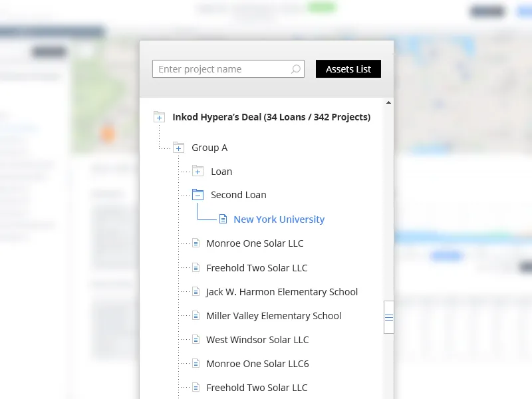Screen dimensions: 532x399
Task: Expand the Loan folder
Action: pyautogui.click(x=198, y=171)
